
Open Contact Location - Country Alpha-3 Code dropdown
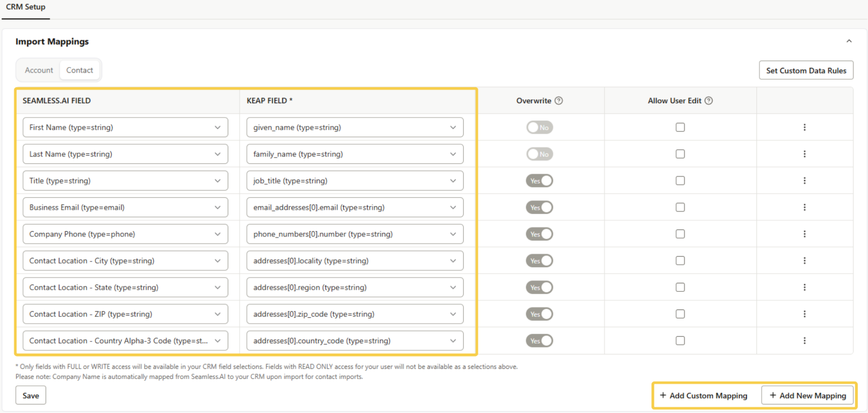(x=125, y=341)
